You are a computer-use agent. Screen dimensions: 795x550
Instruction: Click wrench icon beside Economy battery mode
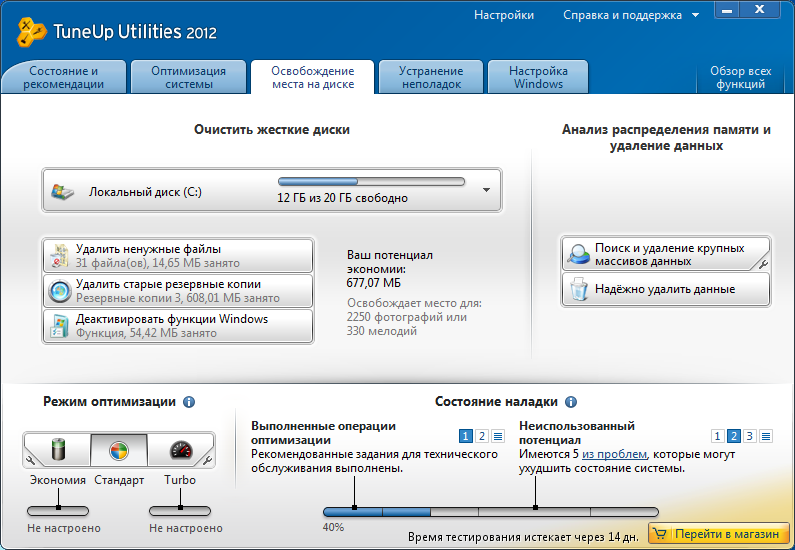click(x=30, y=460)
